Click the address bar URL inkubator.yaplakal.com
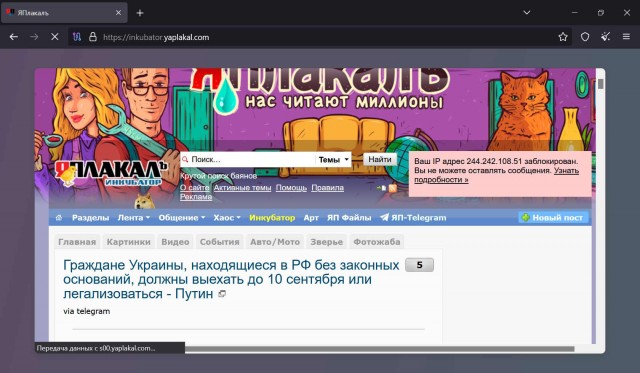 (x=156, y=37)
